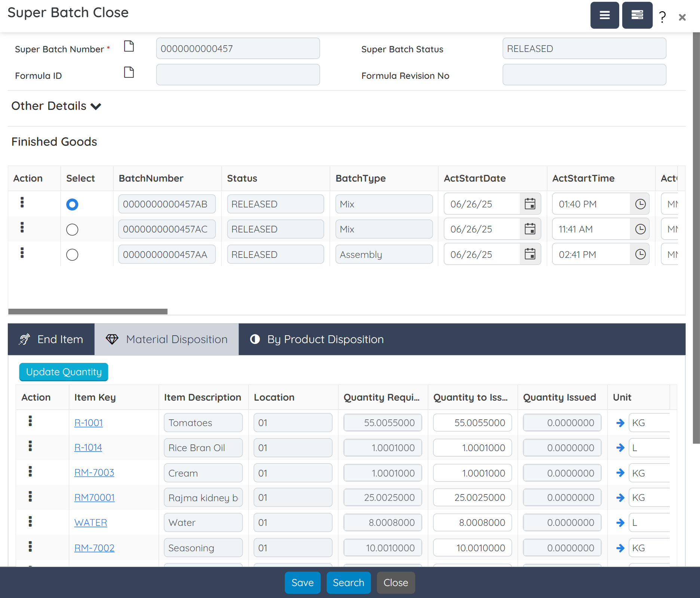Click the Formula ID lookup document icon
This screenshot has height=598, width=700.
pos(129,72)
